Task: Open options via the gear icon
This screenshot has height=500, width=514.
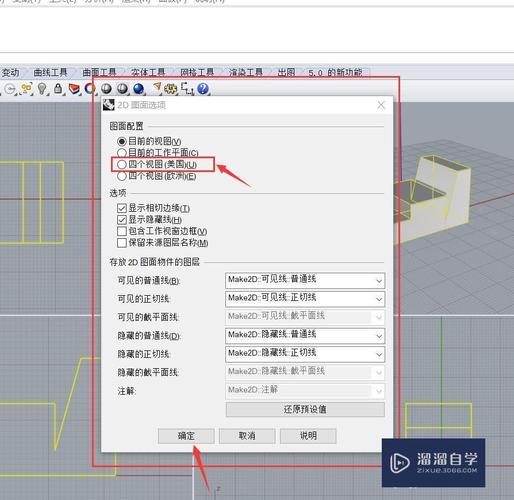Action: pos(171,89)
